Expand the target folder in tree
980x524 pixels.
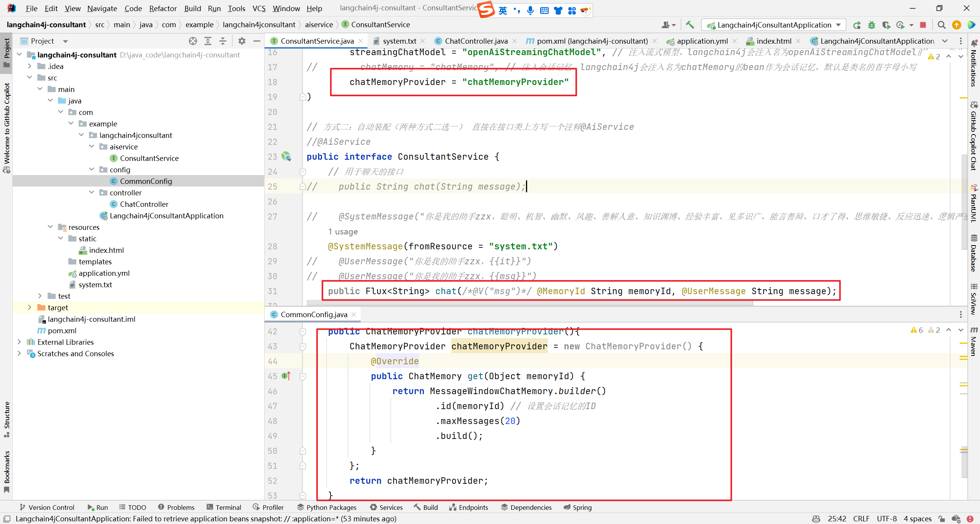(30, 308)
